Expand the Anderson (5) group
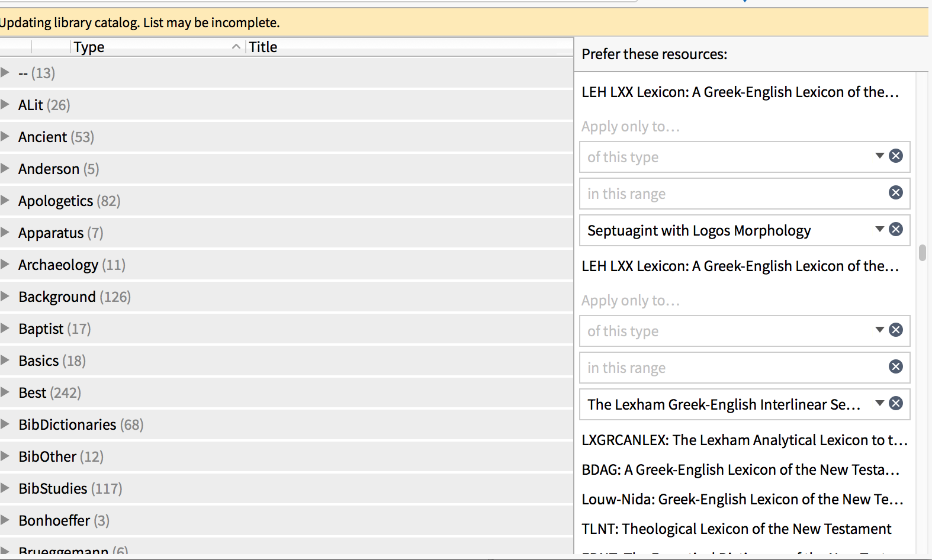Image resolution: width=932 pixels, height=560 pixels. [x=5, y=168]
